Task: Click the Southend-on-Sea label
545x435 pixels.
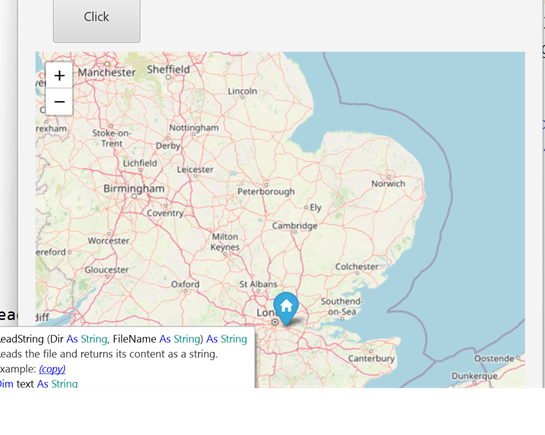Action: (342, 306)
